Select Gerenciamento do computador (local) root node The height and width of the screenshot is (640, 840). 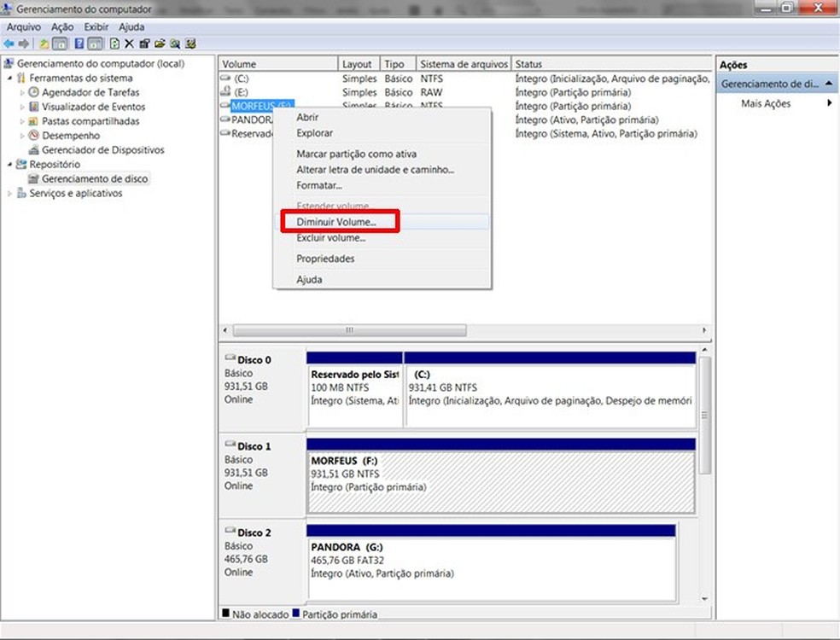[x=100, y=64]
